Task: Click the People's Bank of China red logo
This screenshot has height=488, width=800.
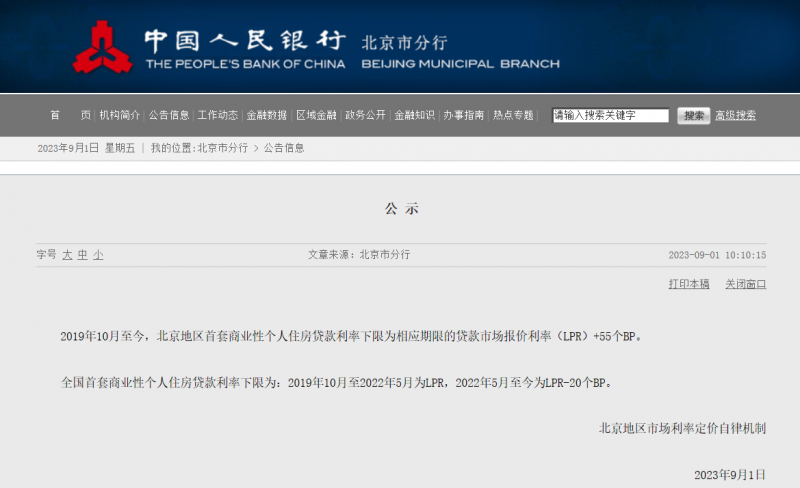Action: [102, 47]
